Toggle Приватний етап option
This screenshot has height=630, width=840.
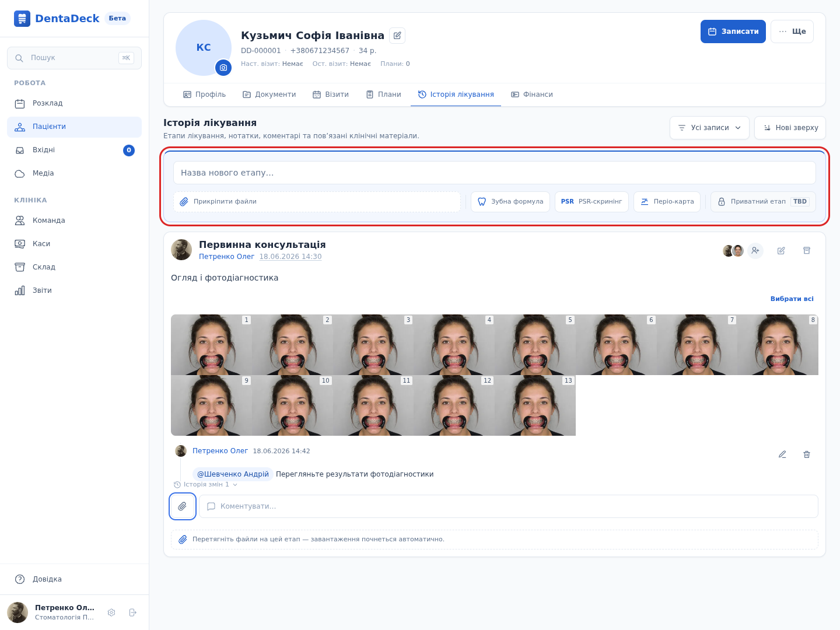pyautogui.click(x=763, y=202)
